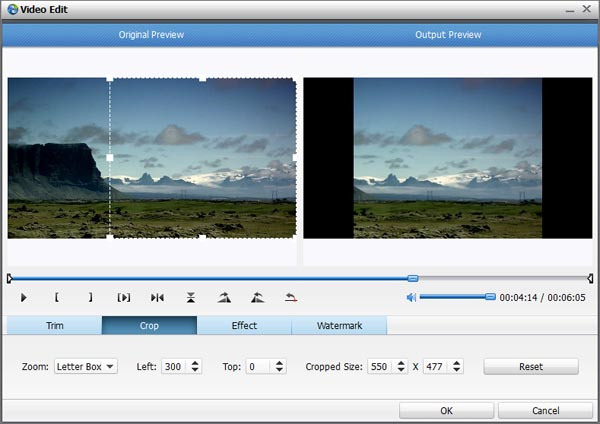Image resolution: width=600 pixels, height=424 pixels.
Task: Go to the Watermark tab
Action: click(x=339, y=326)
